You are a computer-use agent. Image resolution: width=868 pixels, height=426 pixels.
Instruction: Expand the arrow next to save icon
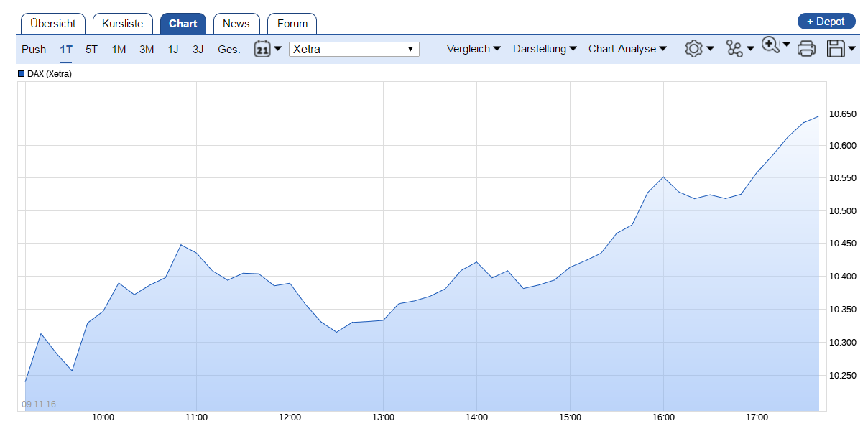851,49
